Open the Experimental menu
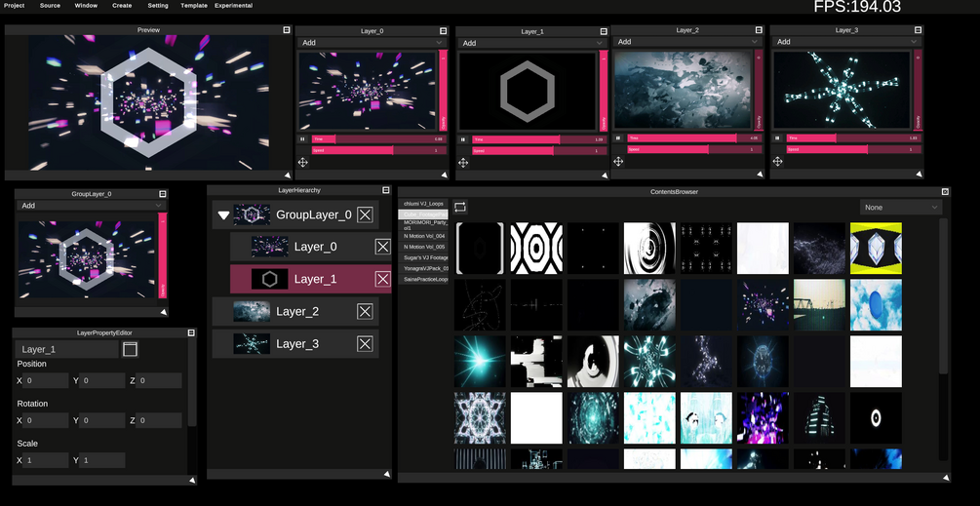 click(234, 6)
